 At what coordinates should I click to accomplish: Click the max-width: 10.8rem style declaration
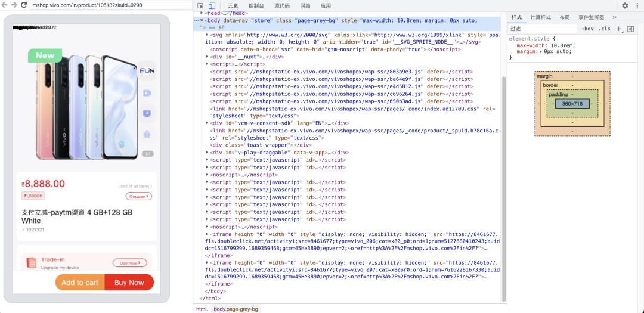click(546, 45)
